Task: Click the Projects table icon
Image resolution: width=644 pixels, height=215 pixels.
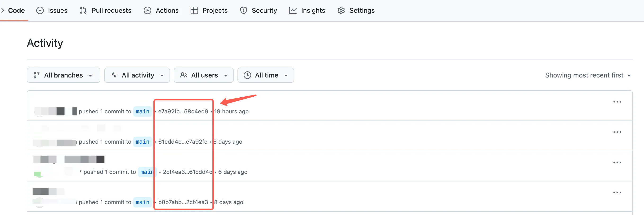Action: click(x=194, y=10)
